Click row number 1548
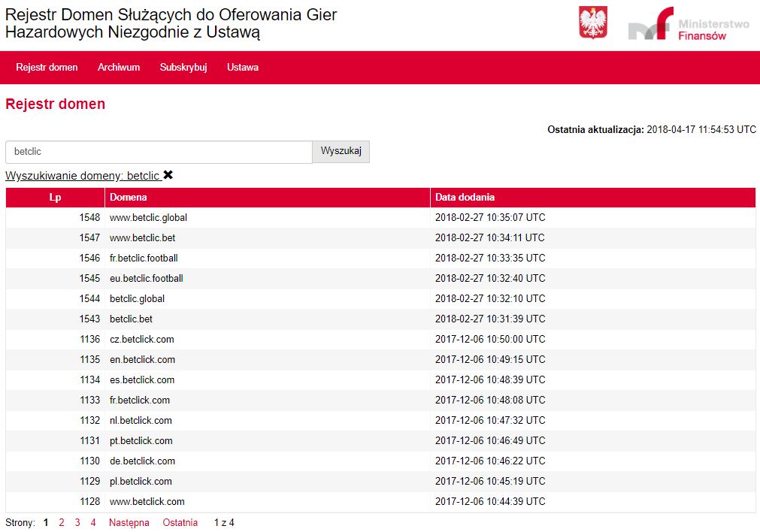The width and height of the screenshot is (760, 532). tap(89, 218)
